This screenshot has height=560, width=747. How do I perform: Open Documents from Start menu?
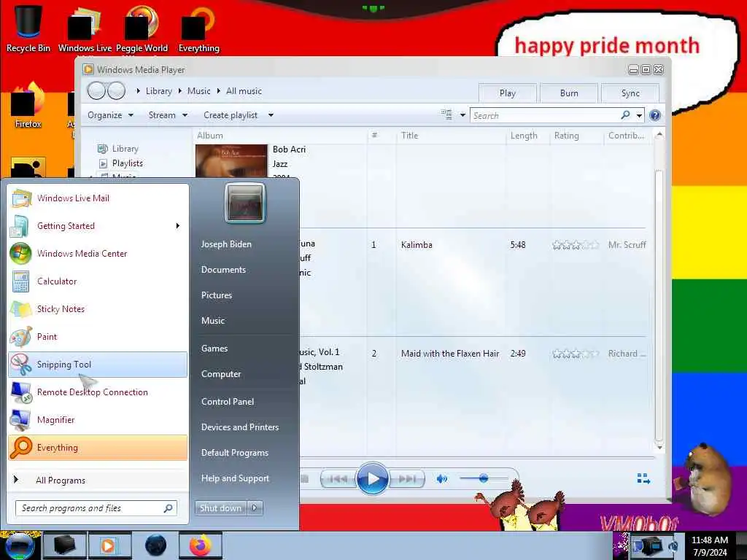click(223, 270)
